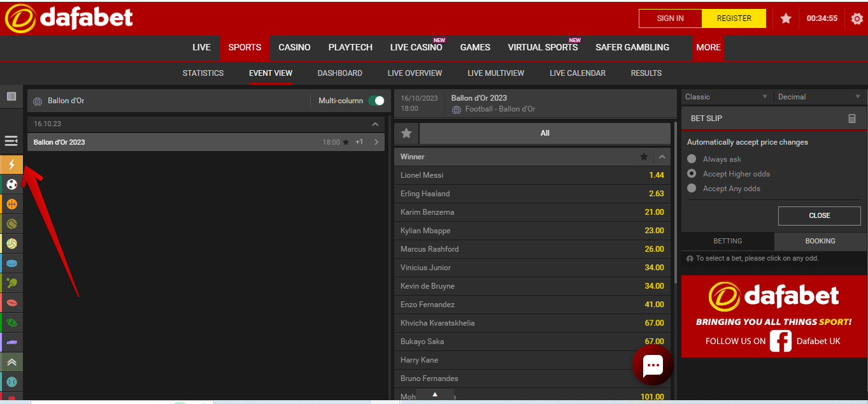Select the rugby ball sport icon

click(x=11, y=303)
